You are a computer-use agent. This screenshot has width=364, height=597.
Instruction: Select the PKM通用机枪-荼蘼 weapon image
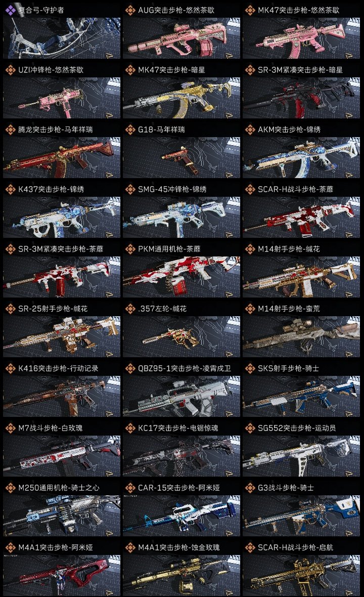click(x=181, y=277)
